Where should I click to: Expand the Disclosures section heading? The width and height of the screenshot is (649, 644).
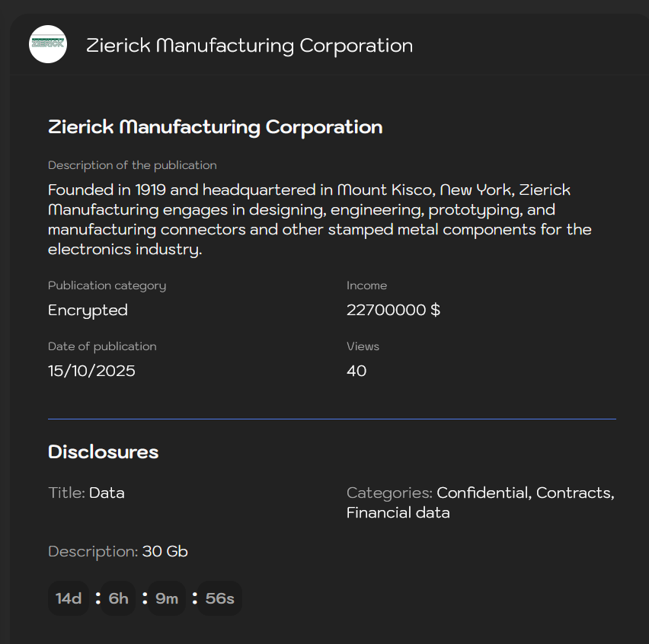point(103,451)
